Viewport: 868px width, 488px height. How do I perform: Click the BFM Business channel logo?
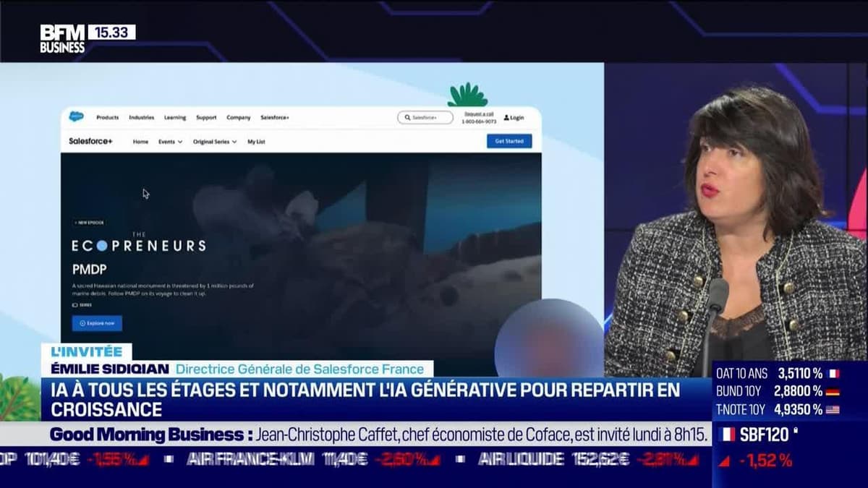coord(62,38)
